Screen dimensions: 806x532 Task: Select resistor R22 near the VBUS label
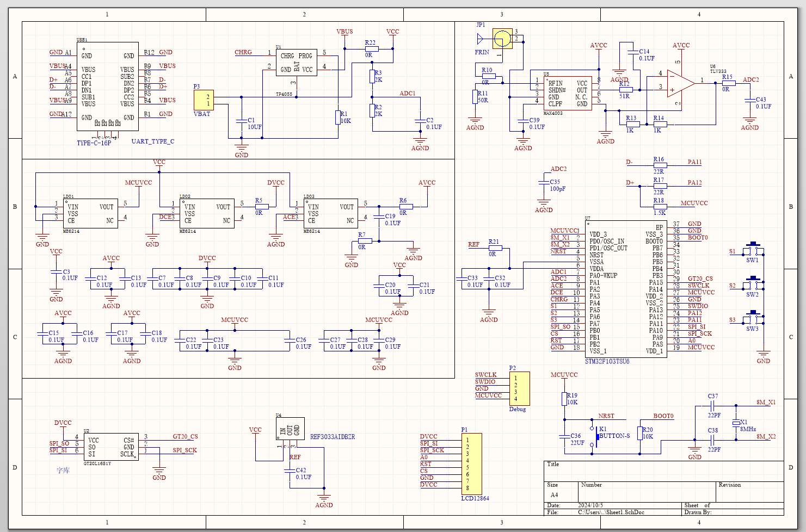click(372, 48)
